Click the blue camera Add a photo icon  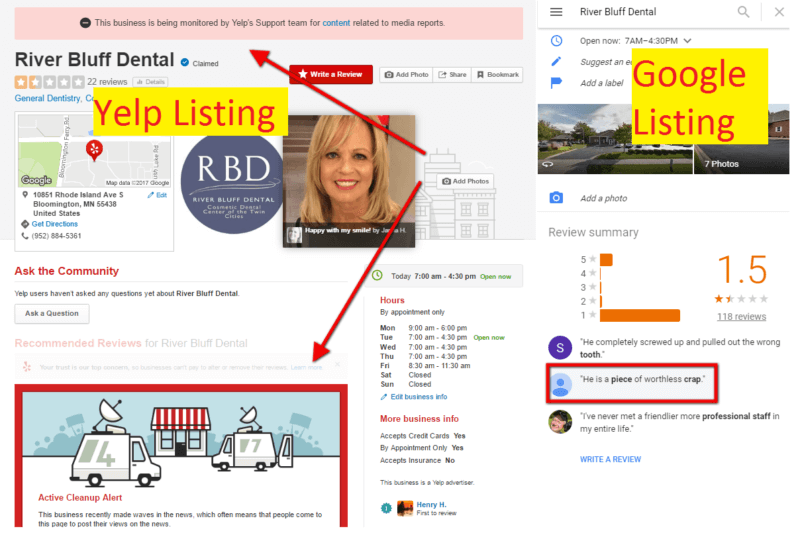tap(556, 198)
